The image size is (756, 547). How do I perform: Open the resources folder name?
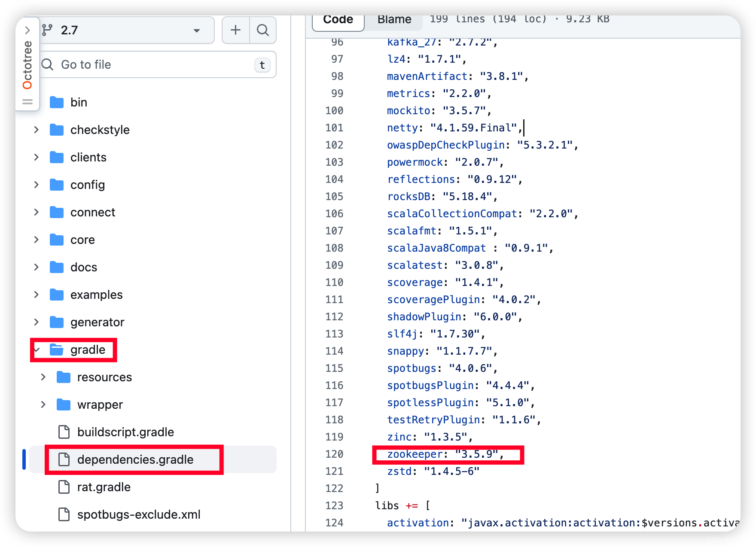pyautogui.click(x=104, y=377)
